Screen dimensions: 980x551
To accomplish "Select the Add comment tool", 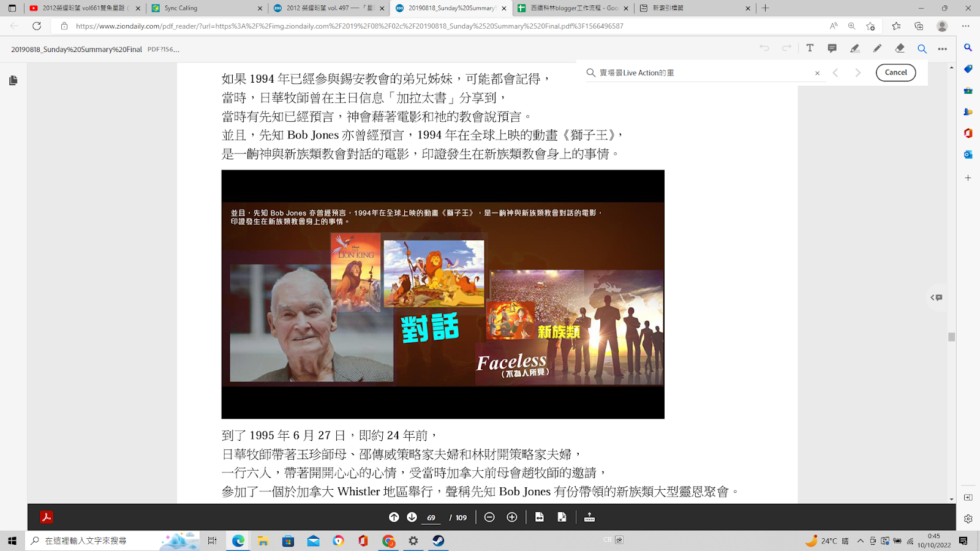I will (x=832, y=48).
